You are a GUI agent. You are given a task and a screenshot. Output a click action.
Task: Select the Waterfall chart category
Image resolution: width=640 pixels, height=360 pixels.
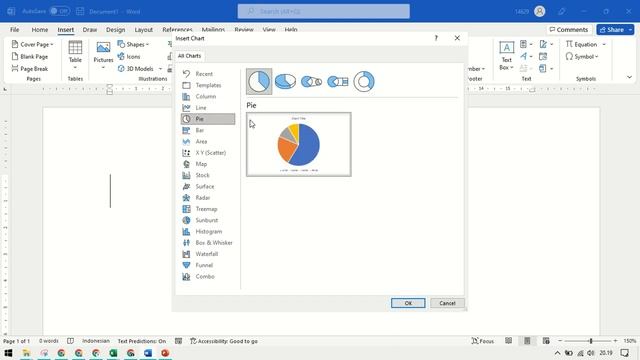tap(208, 254)
